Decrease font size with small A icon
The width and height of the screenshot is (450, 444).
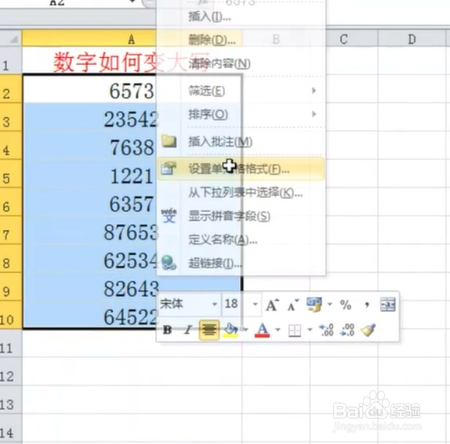(x=293, y=305)
